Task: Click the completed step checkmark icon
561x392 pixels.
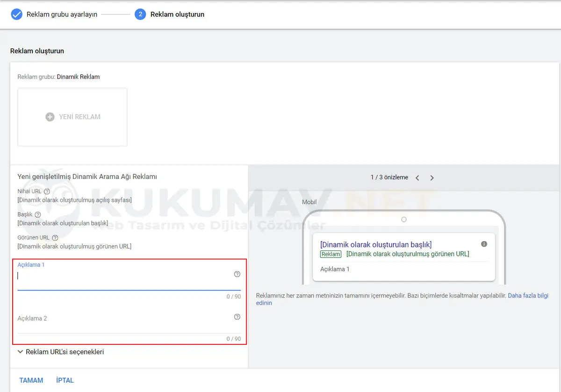Action: point(17,14)
